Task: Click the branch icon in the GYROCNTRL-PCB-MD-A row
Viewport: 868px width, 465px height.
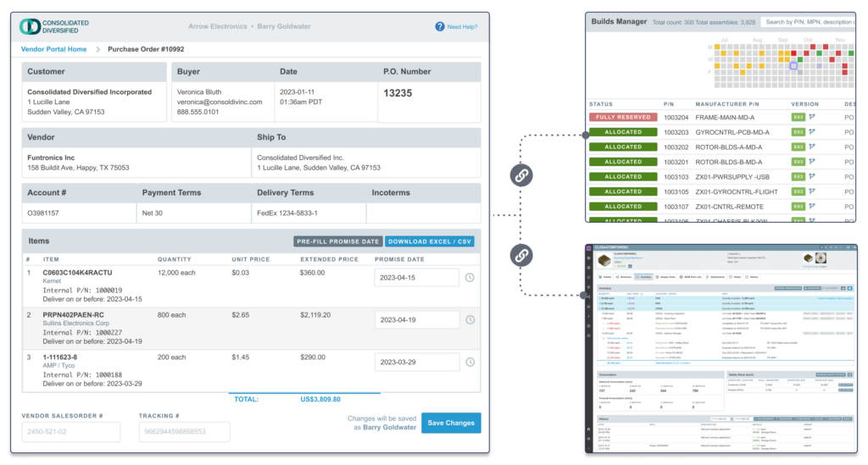Action: tap(812, 132)
